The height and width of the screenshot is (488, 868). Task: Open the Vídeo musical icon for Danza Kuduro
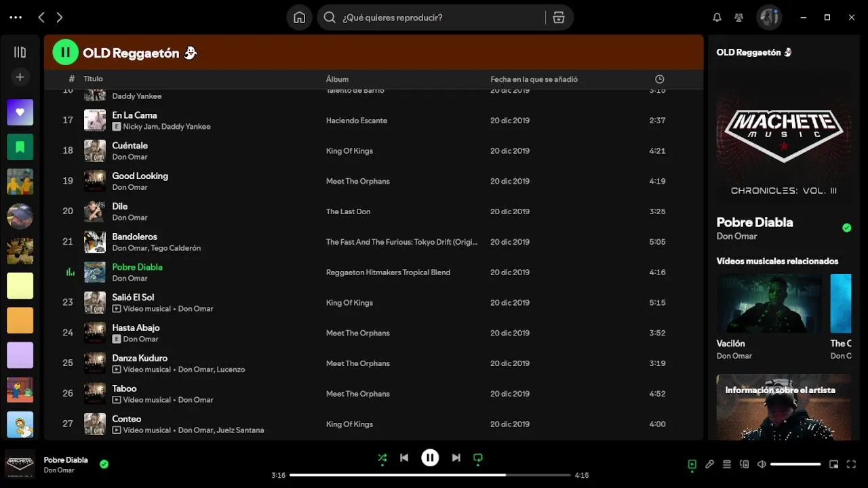click(117, 369)
